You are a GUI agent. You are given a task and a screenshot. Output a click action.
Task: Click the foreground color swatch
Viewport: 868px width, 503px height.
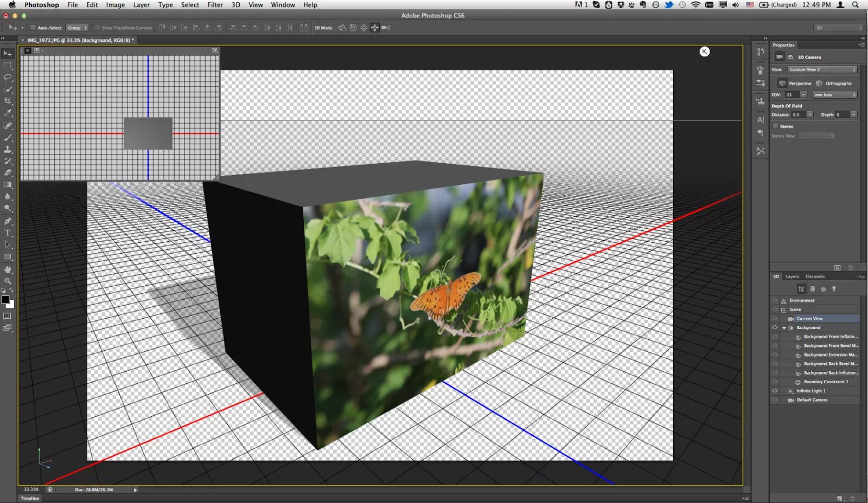tap(5, 300)
